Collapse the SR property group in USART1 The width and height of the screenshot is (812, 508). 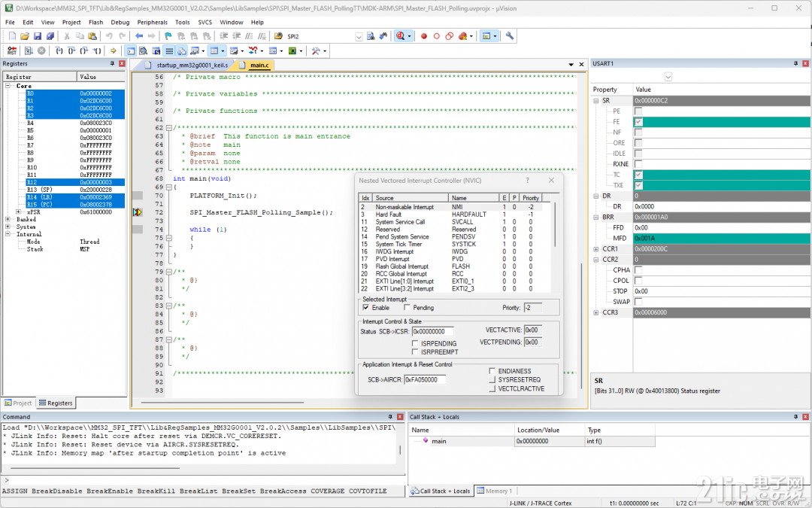596,101
